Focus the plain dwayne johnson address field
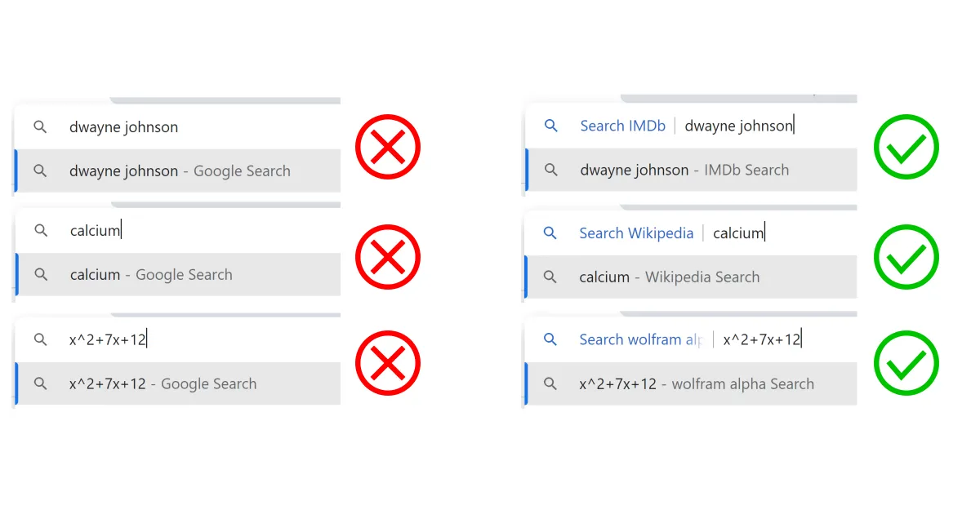This screenshot has height=514, width=980. point(178,126)
